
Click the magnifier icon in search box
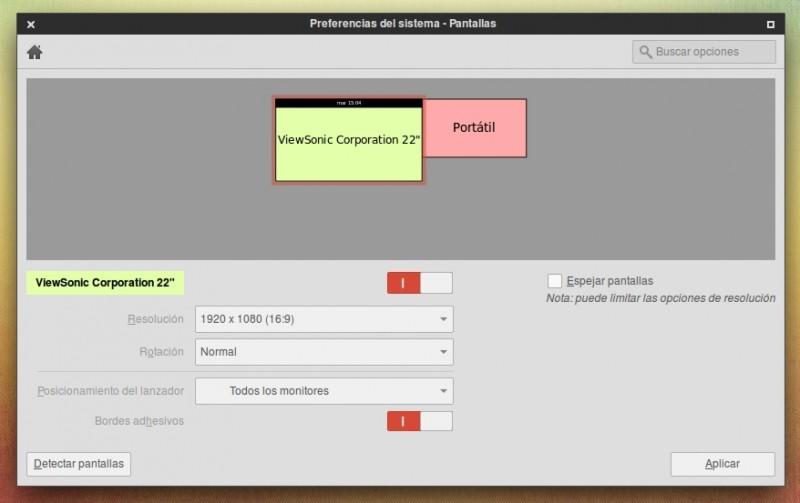tap(646, 52)
